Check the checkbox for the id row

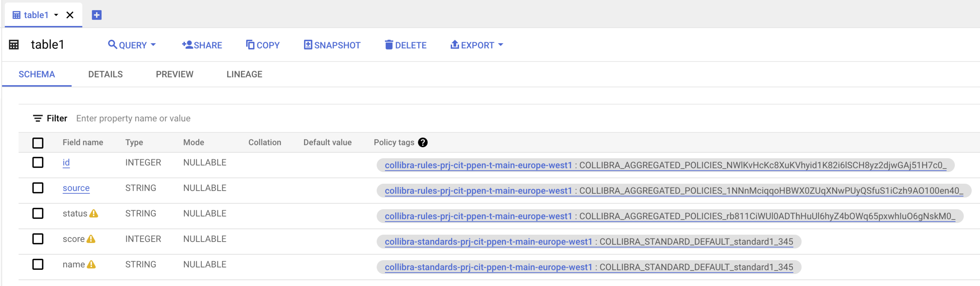pos(38,162)
